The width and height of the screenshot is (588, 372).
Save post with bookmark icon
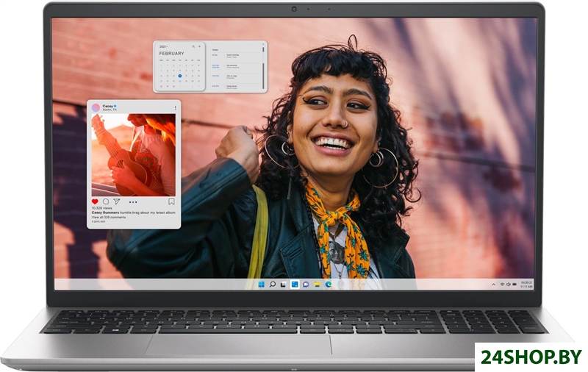coord(171,201)
